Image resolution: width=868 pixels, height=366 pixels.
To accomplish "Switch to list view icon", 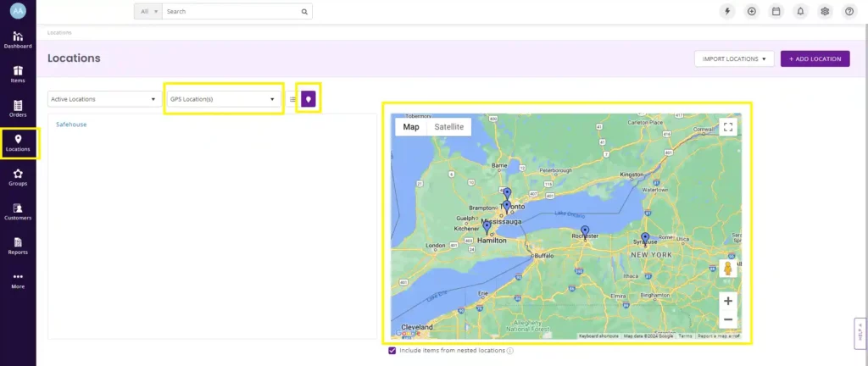I will click(x=292, y=99).
